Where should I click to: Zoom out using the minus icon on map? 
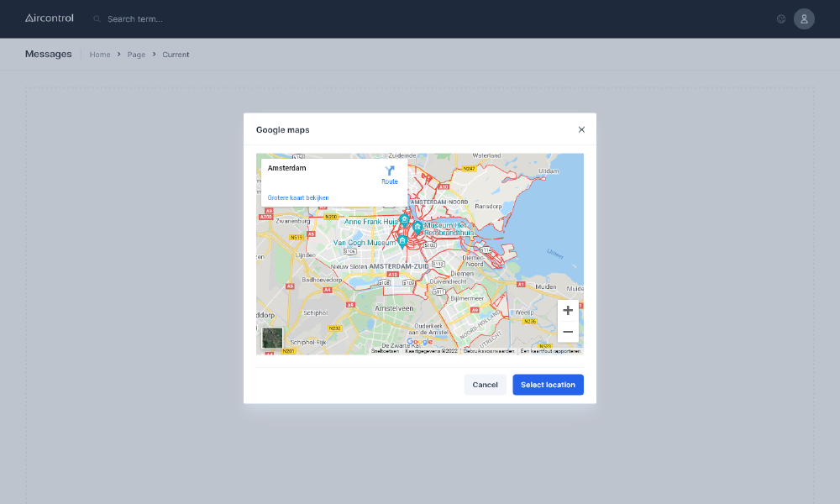click(568, 332)
